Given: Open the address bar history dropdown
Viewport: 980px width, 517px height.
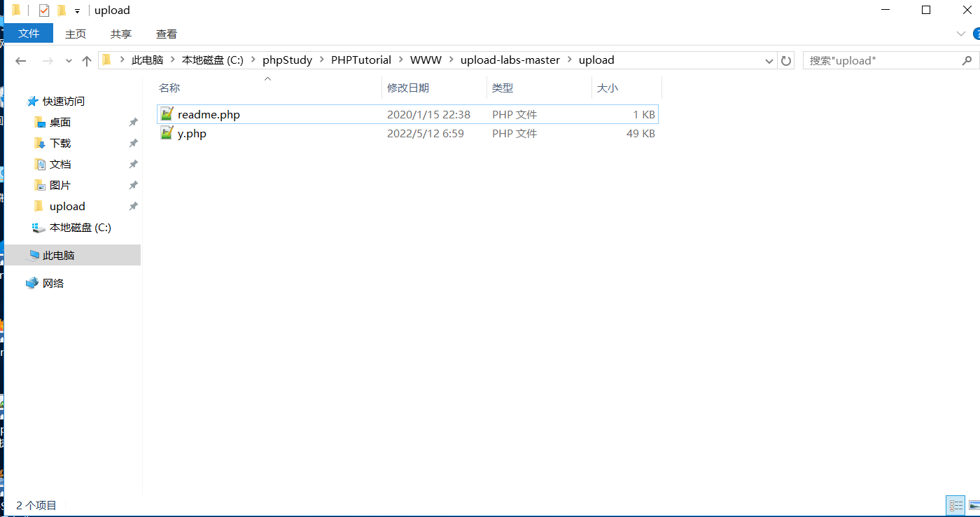Looking at the screenshot, I should [769, 60].
